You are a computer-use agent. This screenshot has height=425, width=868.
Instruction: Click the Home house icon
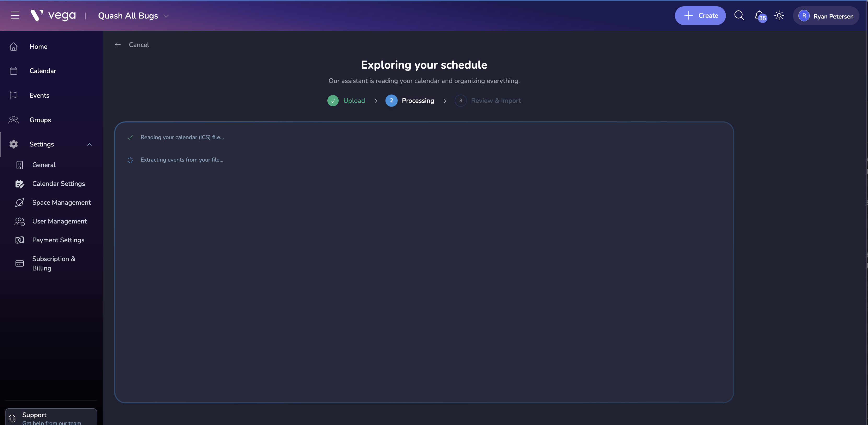click(14, 46)
